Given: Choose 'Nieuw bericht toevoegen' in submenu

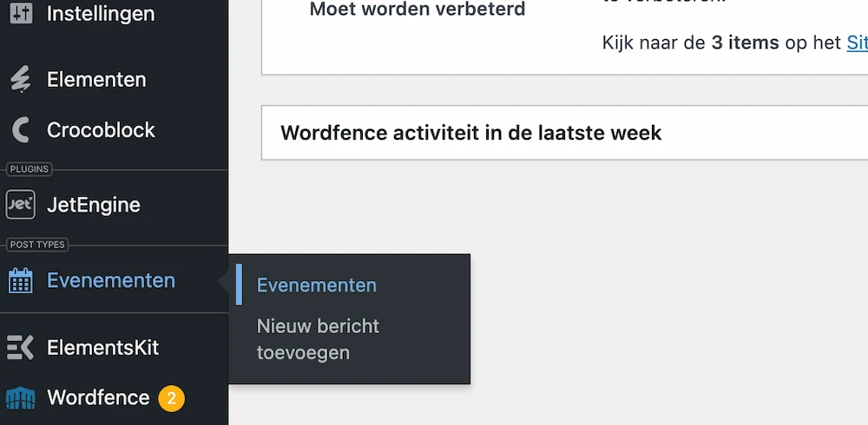Looking at the screenshot, I should [x=318, y=339].
